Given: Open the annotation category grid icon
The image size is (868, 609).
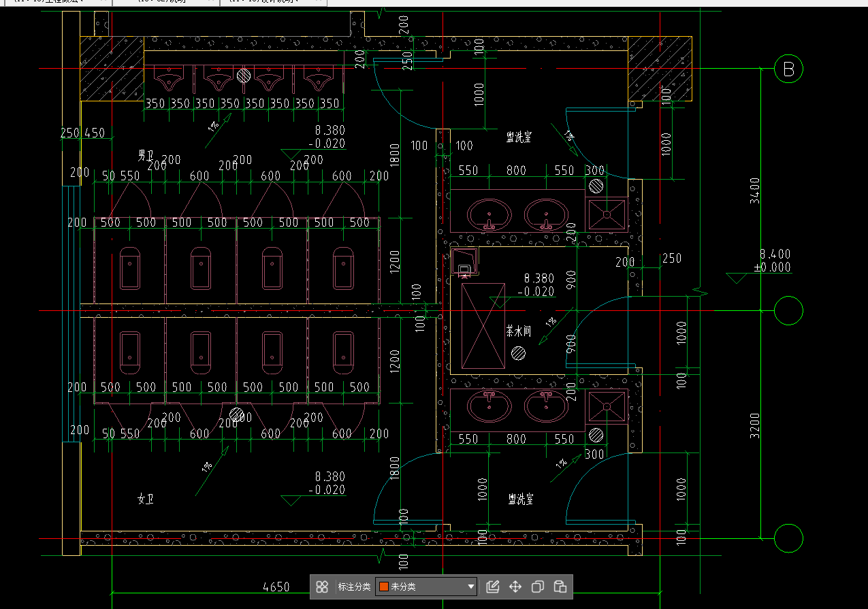Looking at the screenshot, I should [x=323, y=587].
